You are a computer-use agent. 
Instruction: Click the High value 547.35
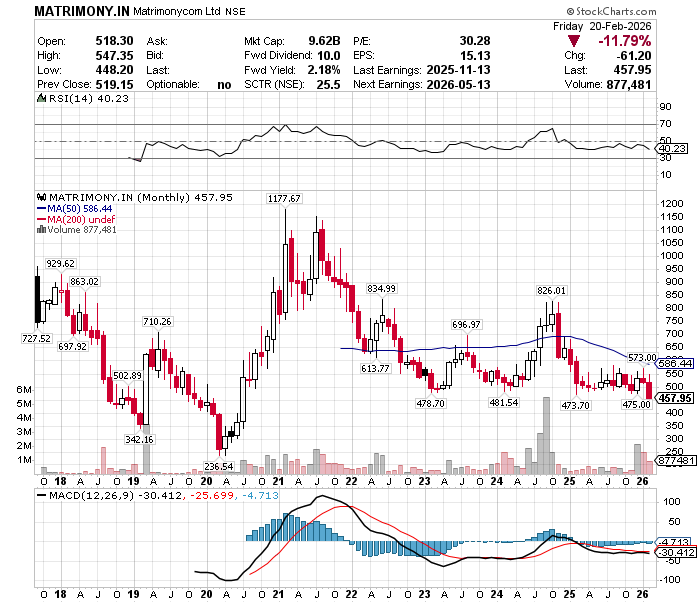pos(114,56)
